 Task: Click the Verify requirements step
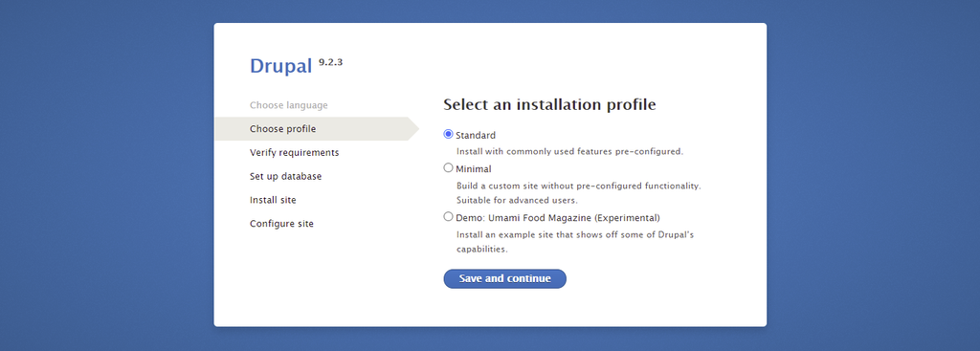(x=295, y=152)
